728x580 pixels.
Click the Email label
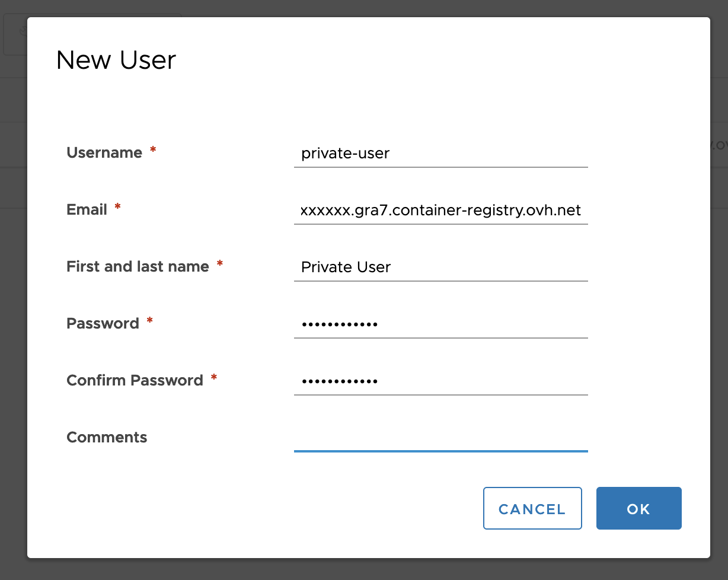(x=87, y=209)
